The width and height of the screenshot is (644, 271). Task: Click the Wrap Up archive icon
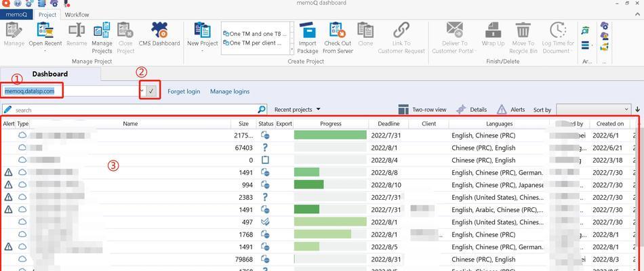[493, 30]
